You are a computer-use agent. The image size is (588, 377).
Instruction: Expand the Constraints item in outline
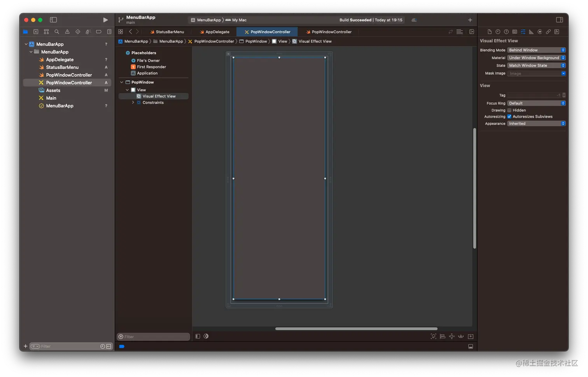tap(133, 103)
